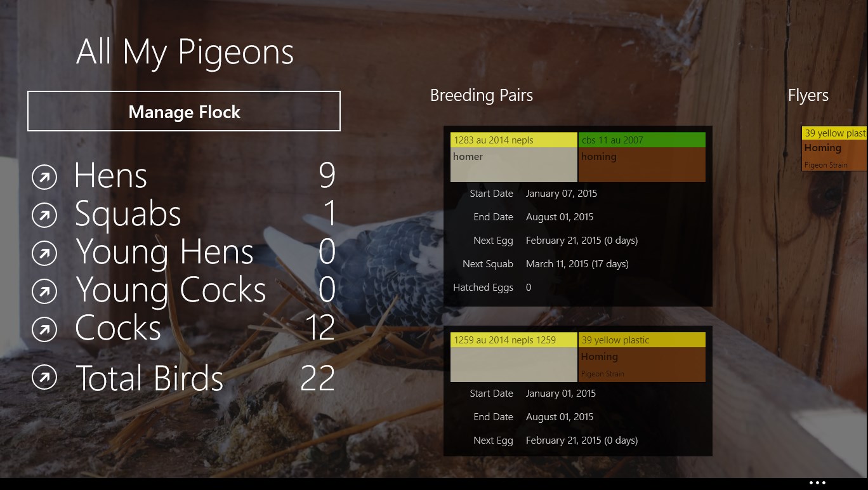Click the Next Squab date March 11, 2015
Screen dimensions: 868x490
tap(577, 264)
